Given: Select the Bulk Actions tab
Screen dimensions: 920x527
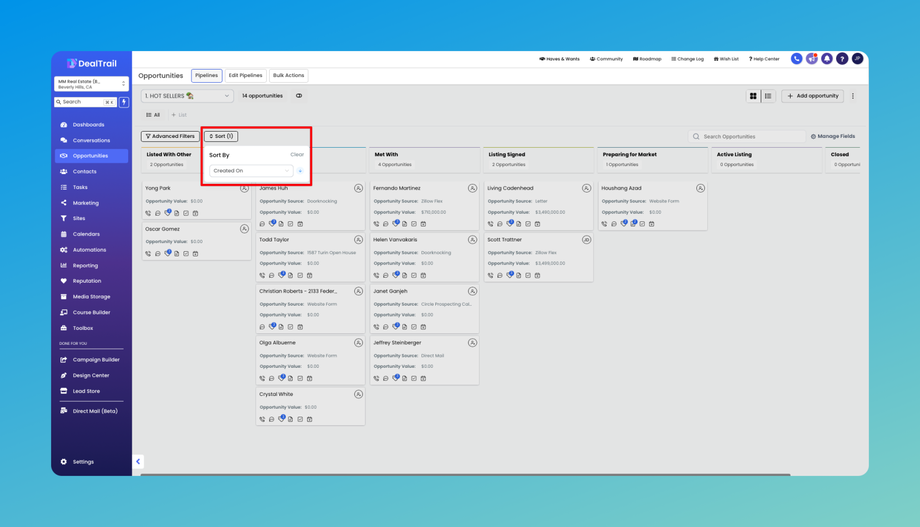Looking at the screenshot, I should (x=288, y=76).
